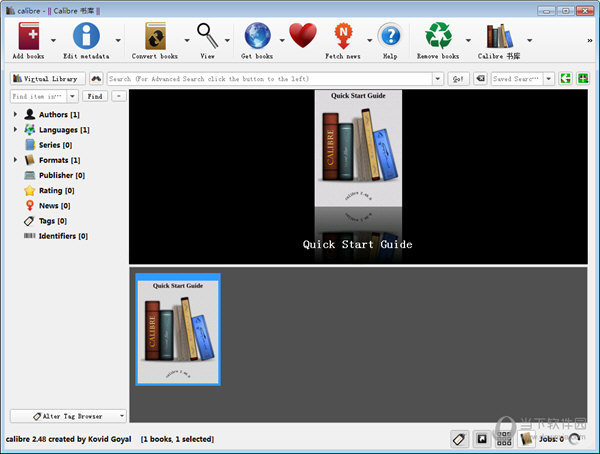The height and width of the screenshot is (454, 600).
Task: Click the Remove books recycle icon
Action: click(x=439, y=36)
